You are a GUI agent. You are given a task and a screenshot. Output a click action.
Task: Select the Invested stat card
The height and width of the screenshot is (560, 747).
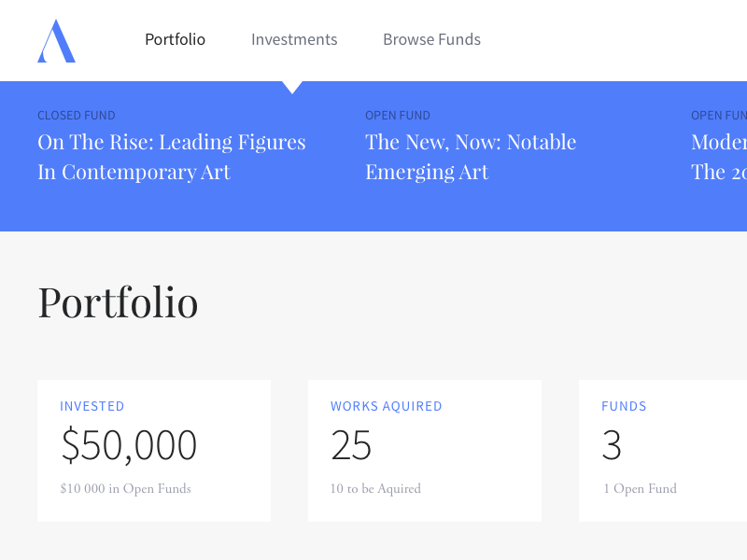click(x=154, y=451)
